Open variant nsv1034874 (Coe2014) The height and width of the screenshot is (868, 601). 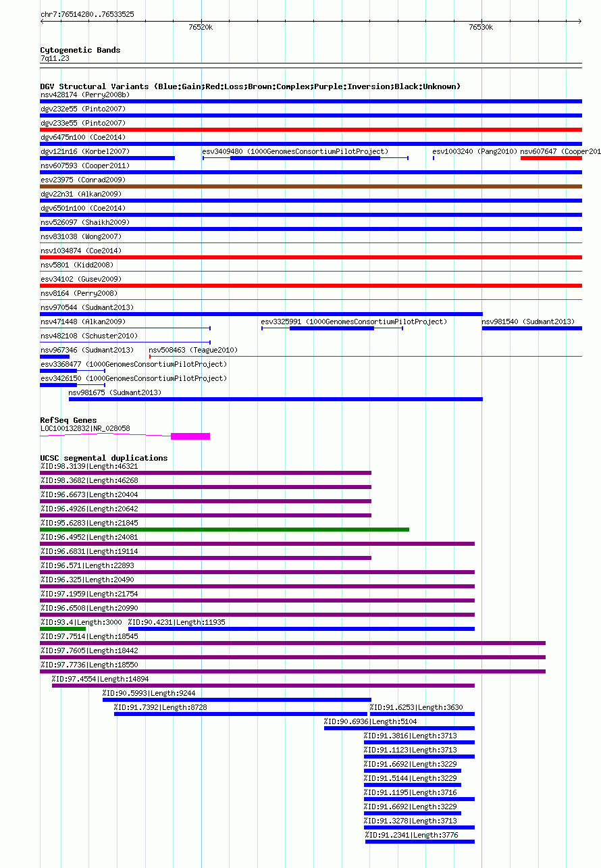point(81,251)
